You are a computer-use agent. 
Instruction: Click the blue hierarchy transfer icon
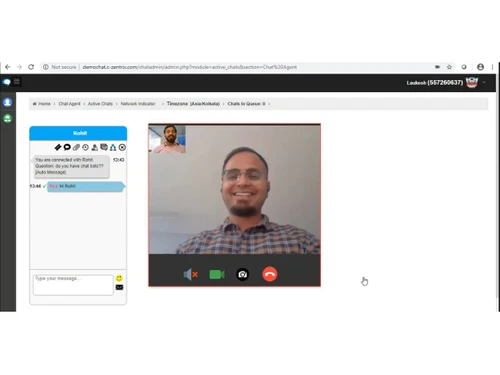click(x=113, y=147)
